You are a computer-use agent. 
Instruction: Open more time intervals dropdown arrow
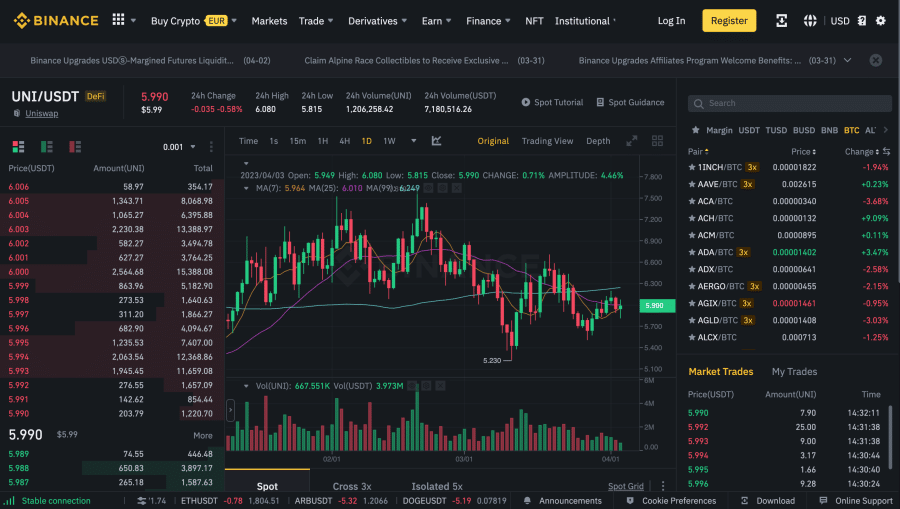(413, 141)
